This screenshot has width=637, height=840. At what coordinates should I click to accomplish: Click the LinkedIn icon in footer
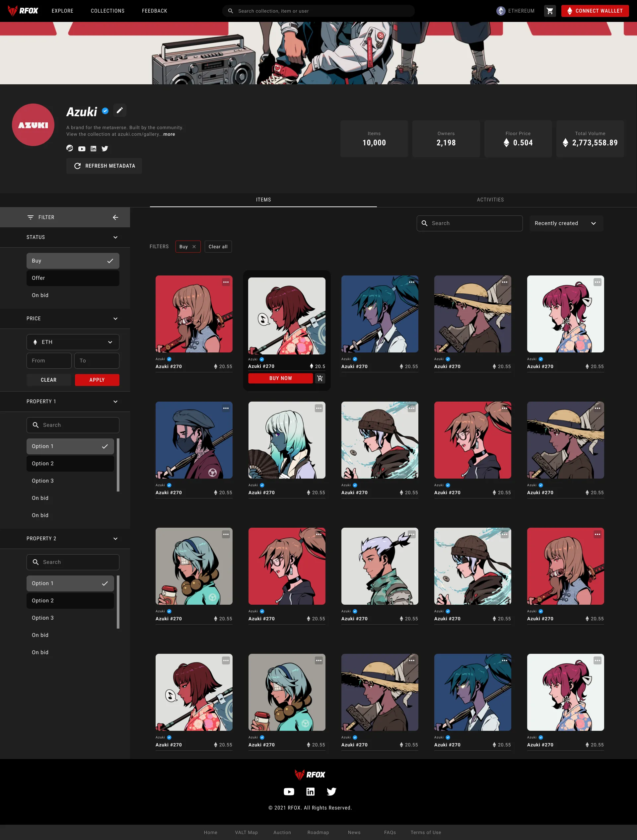tap(310, 792)
